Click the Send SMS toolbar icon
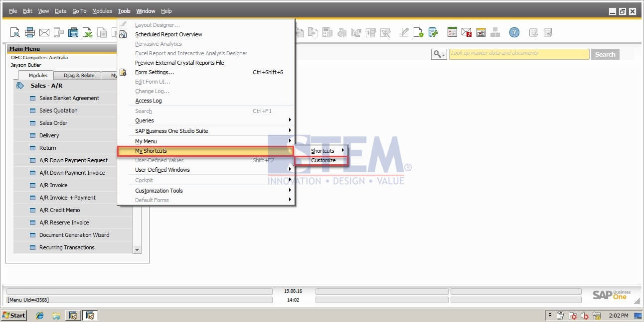 click(59, 32)
